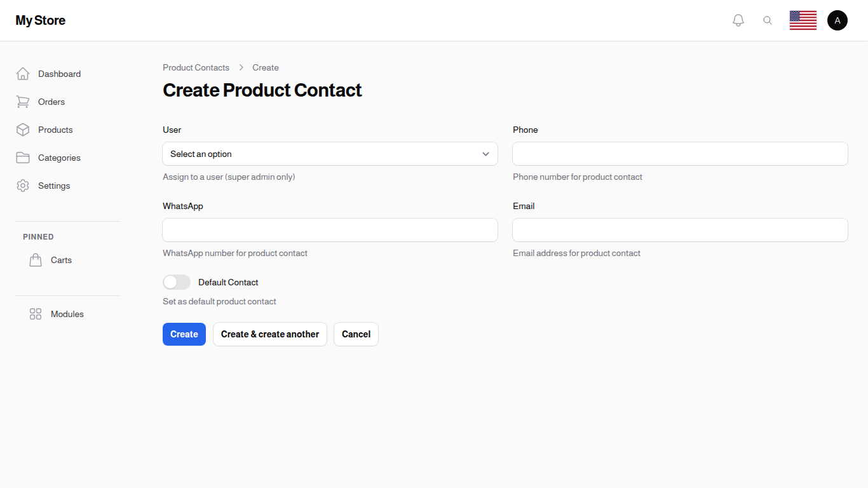Navigate to Product Contacts breadcrumb

coord(196,67)
